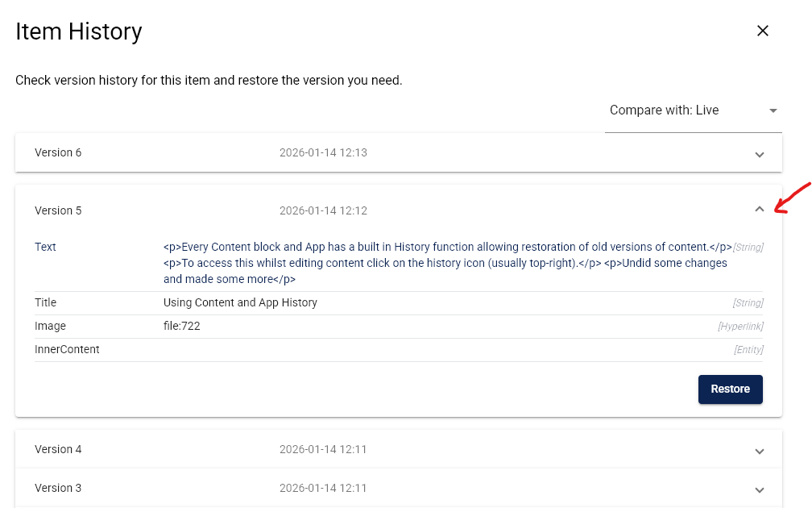Click the Text field's HTML content
Viewport: 812px width, 508px height.
coord(445,263)
